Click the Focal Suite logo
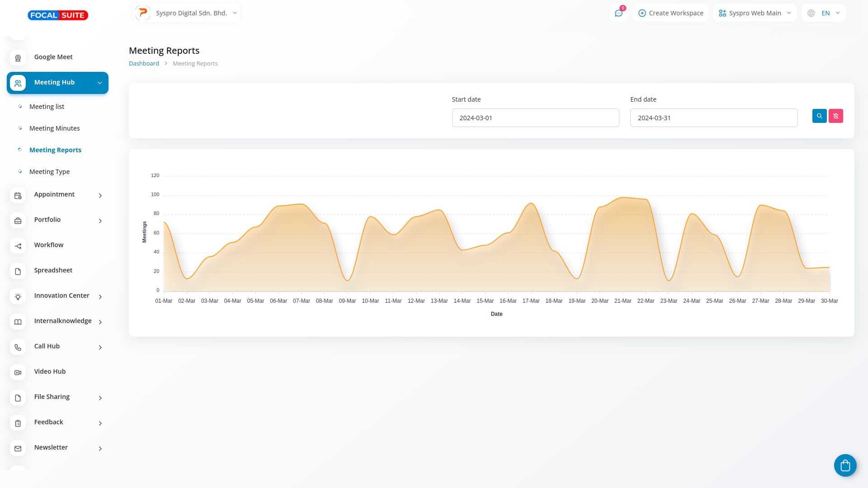The width and height of the screenshot is (868, 488). 58,15
